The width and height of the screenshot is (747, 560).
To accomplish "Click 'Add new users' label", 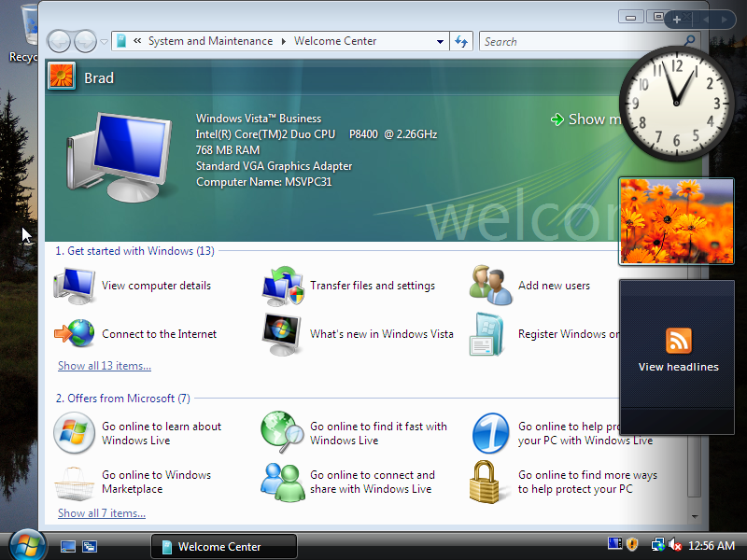I will tap(554, 286).
